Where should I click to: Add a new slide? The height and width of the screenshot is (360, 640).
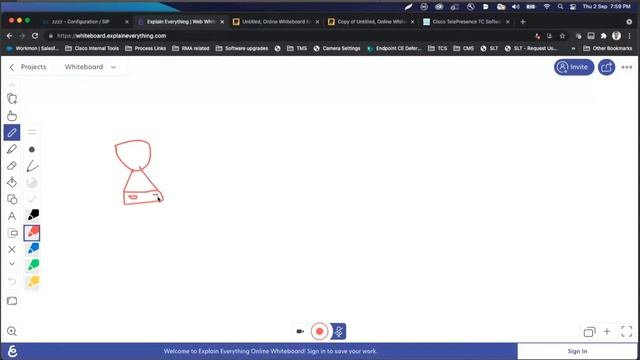point(607,331)
